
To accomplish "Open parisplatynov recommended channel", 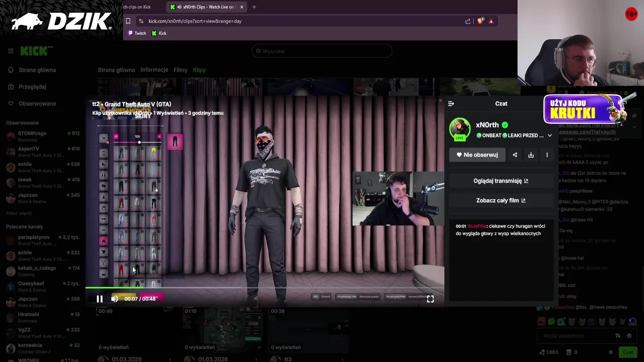I will pyautogui.click(x=43, y=240).
